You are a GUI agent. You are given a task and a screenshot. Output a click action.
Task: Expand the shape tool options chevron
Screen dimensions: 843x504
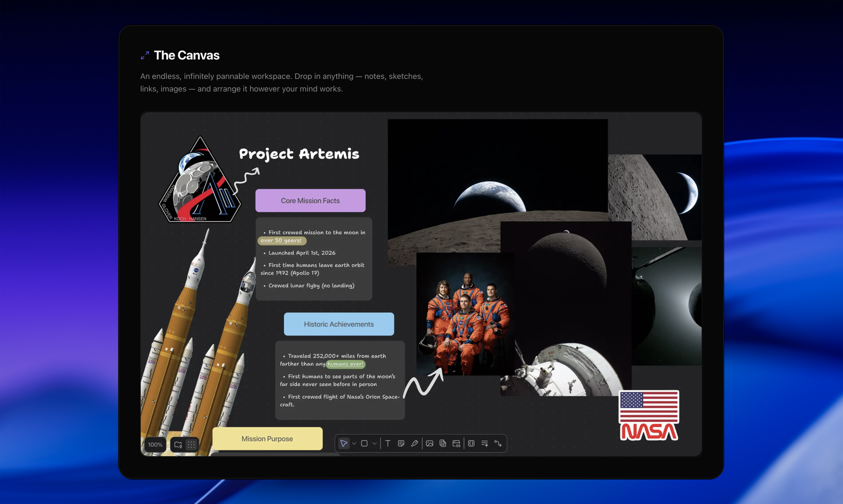(374, 443)
